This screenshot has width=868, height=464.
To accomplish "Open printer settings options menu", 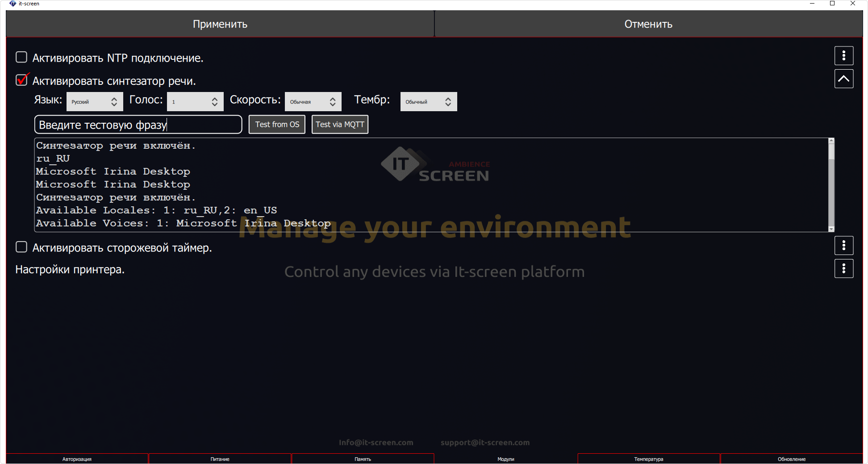I will (843, 268).
